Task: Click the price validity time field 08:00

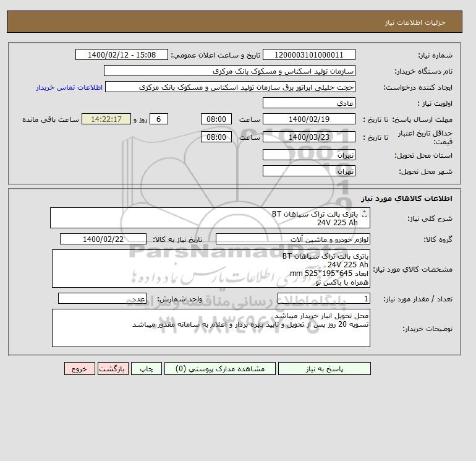Action: [x=216, y=137]
